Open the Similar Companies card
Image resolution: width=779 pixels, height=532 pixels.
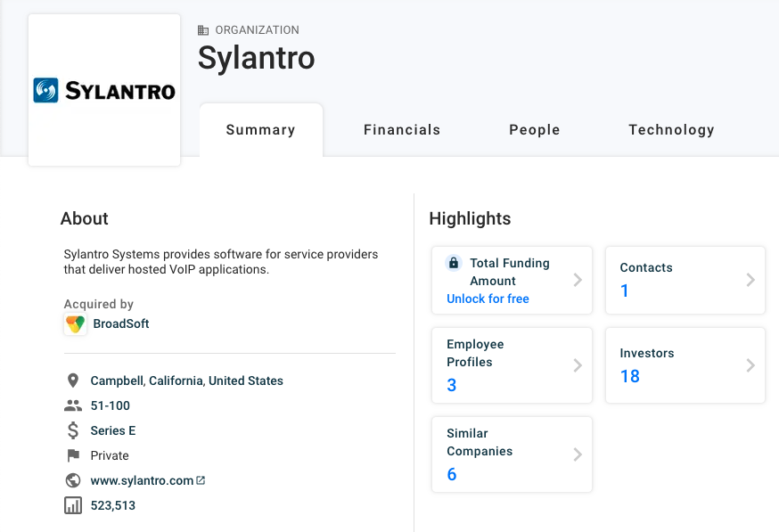[x=512, y=454]
